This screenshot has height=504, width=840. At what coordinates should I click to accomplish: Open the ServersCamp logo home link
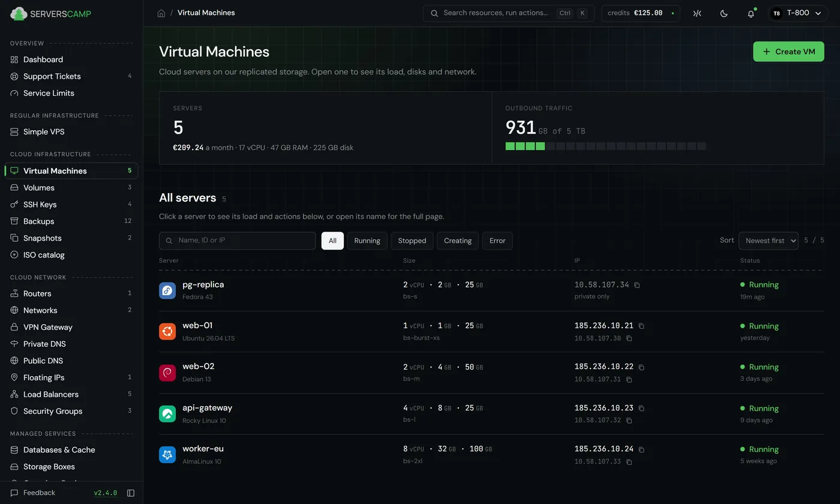pos(51,13)
